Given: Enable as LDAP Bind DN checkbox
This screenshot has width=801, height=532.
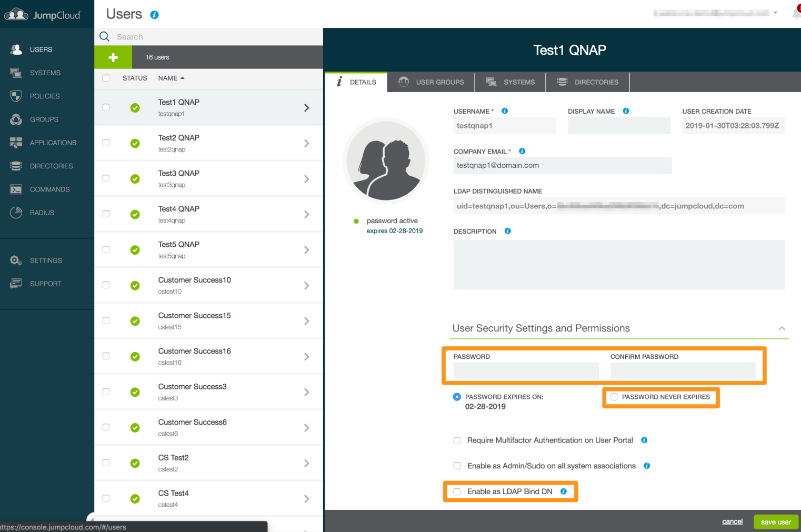Looking at the screenshot, I should pos(457,491).
